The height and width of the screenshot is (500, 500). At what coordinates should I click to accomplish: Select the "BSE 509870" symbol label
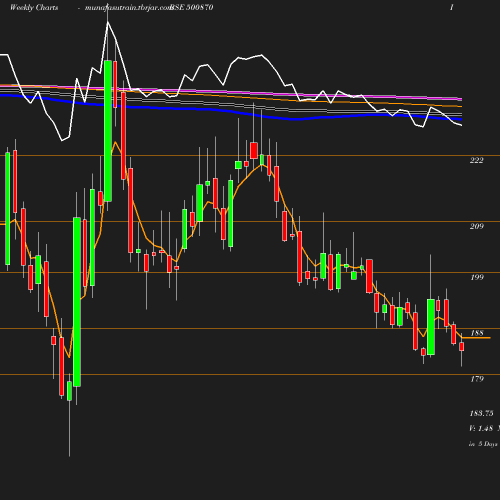coord(192,8)
